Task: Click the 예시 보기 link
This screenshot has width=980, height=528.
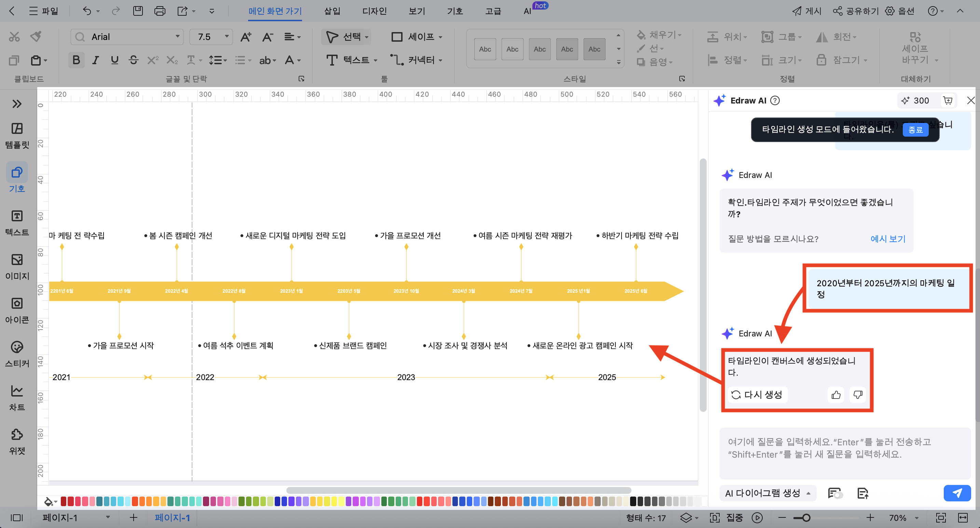Action: pos(887,238)
